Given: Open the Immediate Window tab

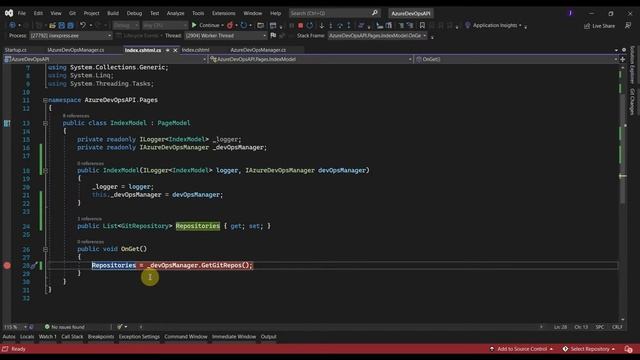Looking at the screenshot, I should tap(234, 337).
